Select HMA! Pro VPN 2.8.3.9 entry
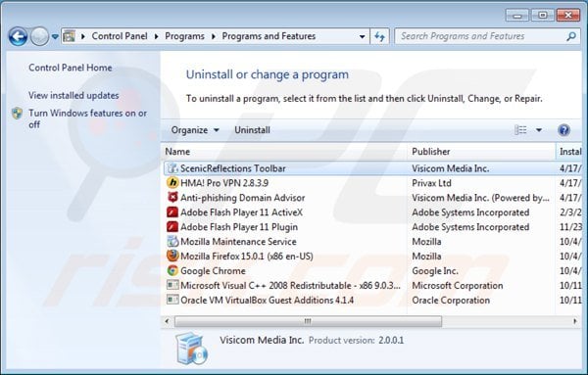The width and height of the screenshot is (588, 375). 372,183
